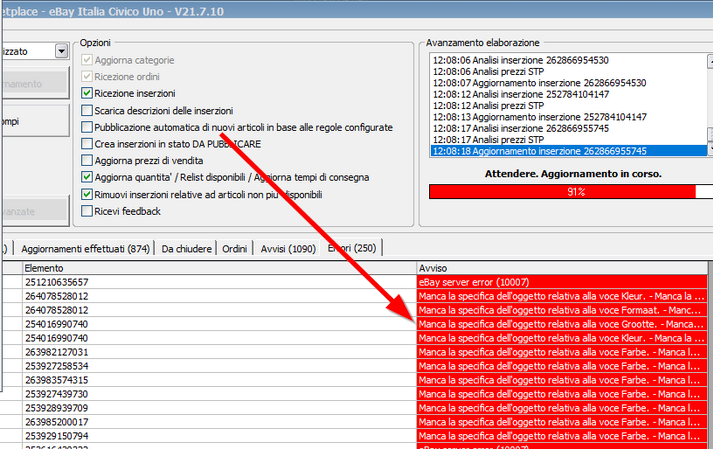
Task: Enable Aggiorna prezzi di vendita option
Action: pyautogui.click(x=87, y=161)
